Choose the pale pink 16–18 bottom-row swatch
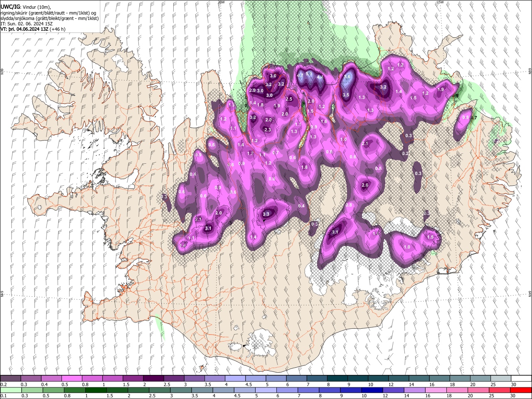The height and width of the screenshot is (399, 532). [436, 390]
